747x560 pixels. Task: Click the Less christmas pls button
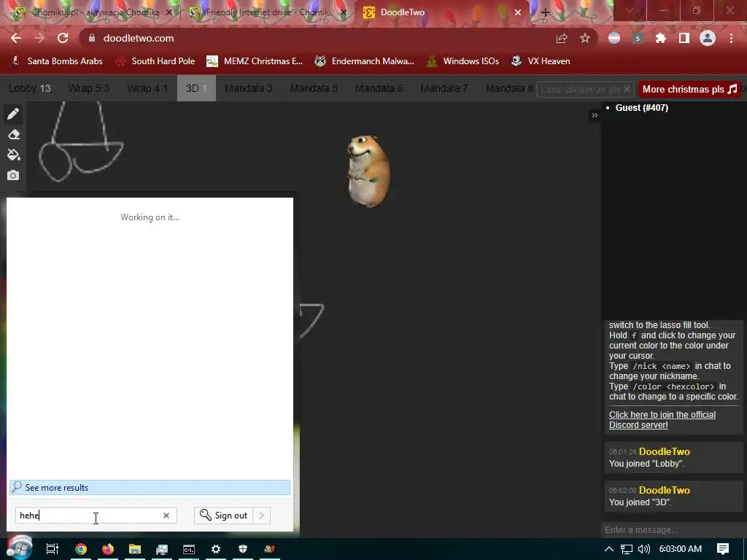(586, 89)
